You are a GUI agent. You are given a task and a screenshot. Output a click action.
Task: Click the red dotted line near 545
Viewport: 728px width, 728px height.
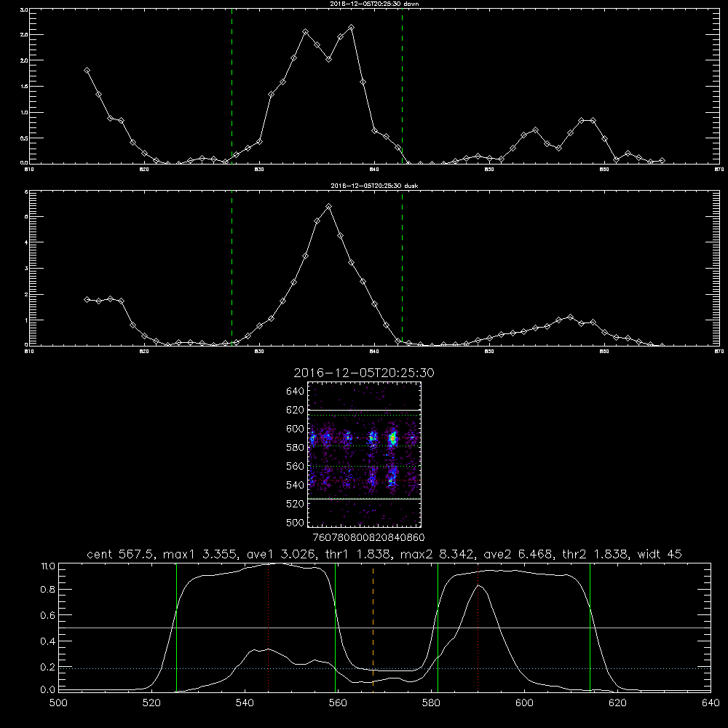click(269, 628)
